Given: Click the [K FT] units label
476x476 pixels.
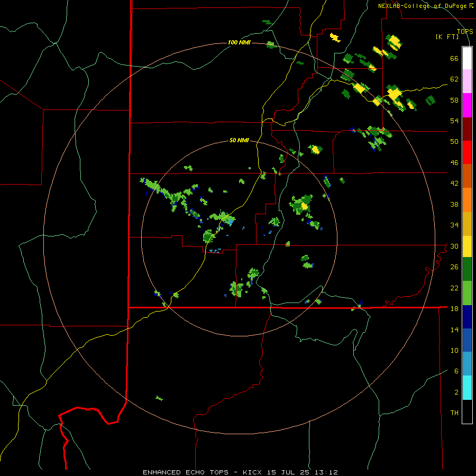Looking at the screenshot, I should click(x=447, y=36).
